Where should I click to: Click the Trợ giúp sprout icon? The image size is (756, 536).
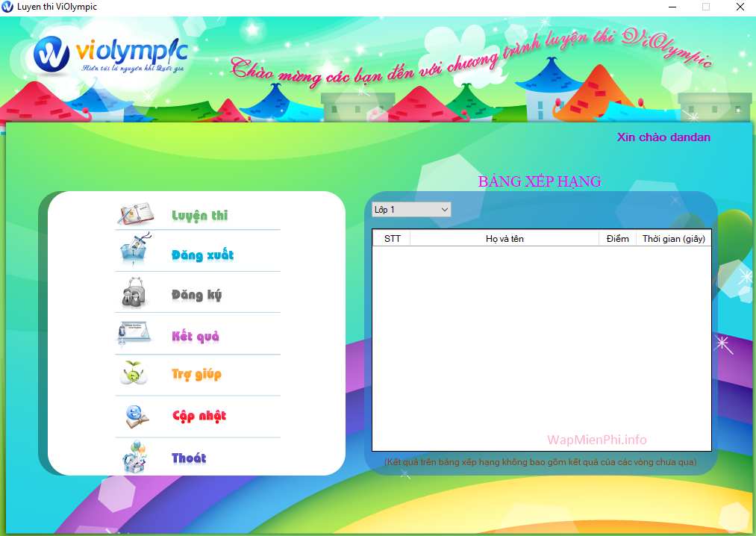click(134, 373)
